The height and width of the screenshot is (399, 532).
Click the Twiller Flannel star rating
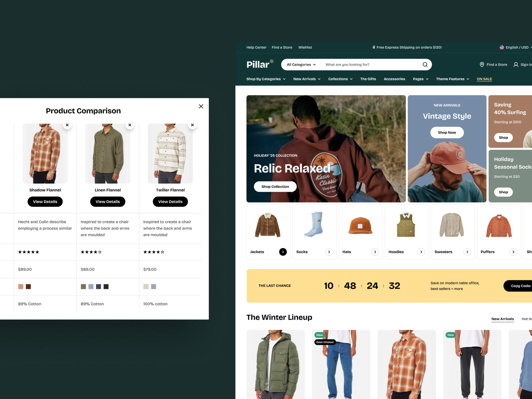click(x=154, y=252)
